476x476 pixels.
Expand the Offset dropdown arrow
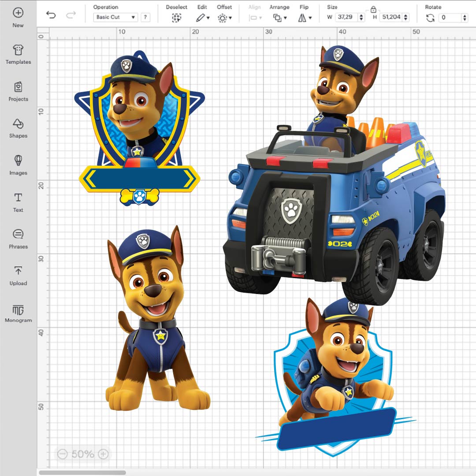(231, 18)
